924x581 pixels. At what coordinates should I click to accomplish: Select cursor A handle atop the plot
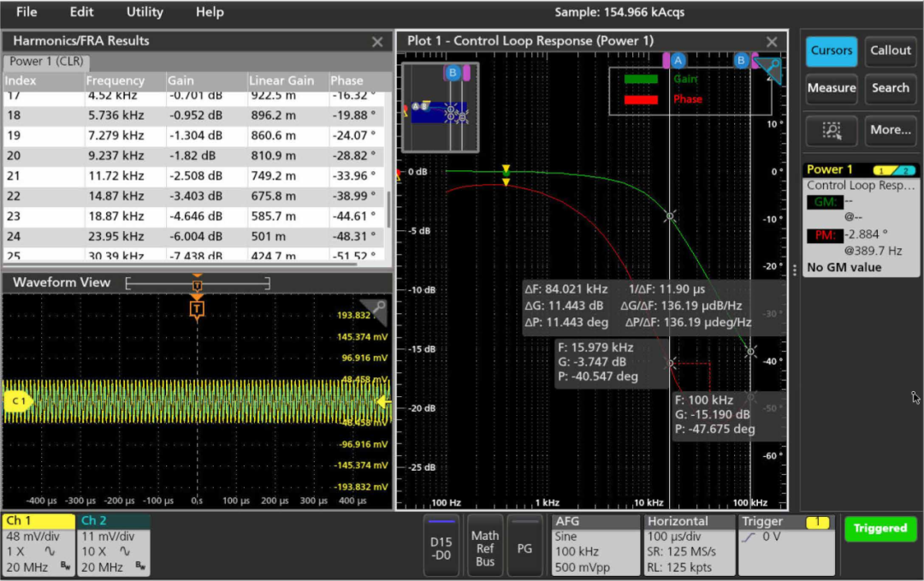pos(678,61)
